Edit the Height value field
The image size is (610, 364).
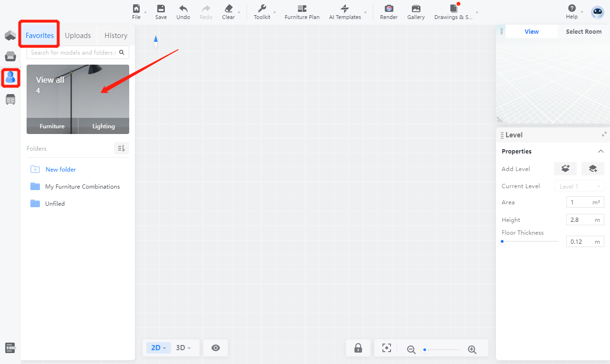(585, 220)
